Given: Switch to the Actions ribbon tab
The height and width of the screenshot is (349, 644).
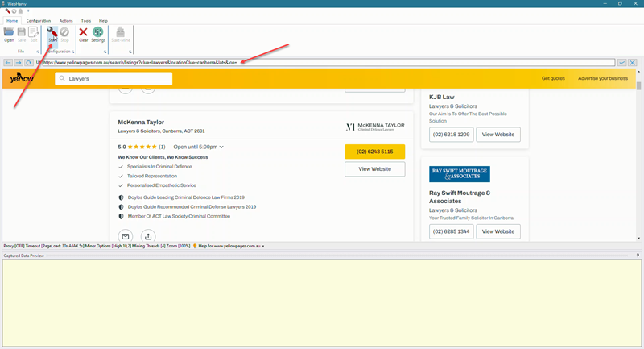Looking at the screenshot, I should click(66, 20).
